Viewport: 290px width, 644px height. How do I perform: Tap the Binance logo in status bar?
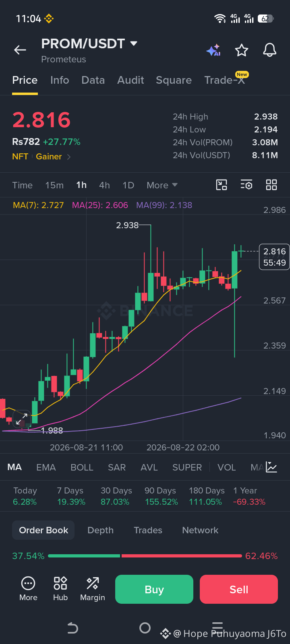pos(49,19)
